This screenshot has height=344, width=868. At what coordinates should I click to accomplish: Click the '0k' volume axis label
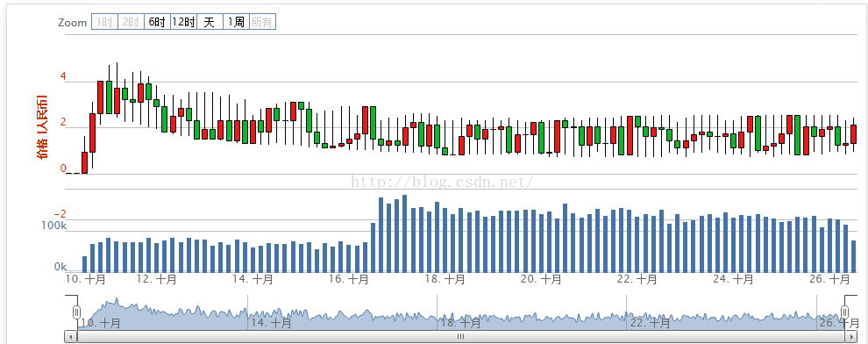[x=60, y=267]
